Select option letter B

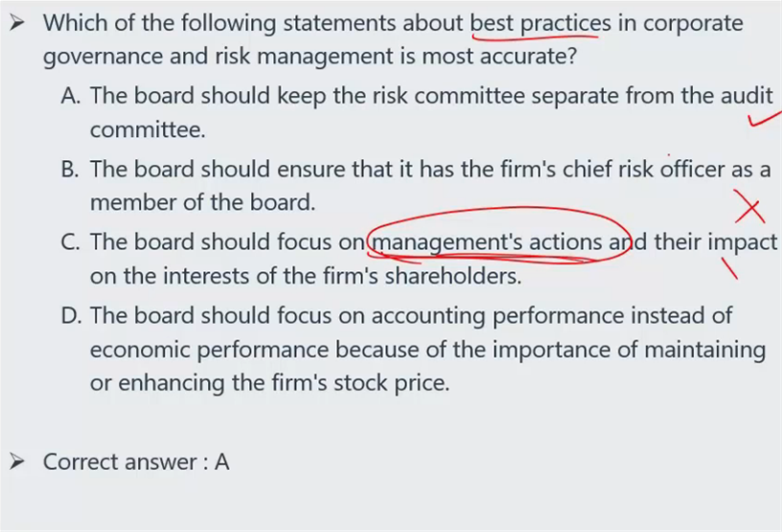(70, 169)
